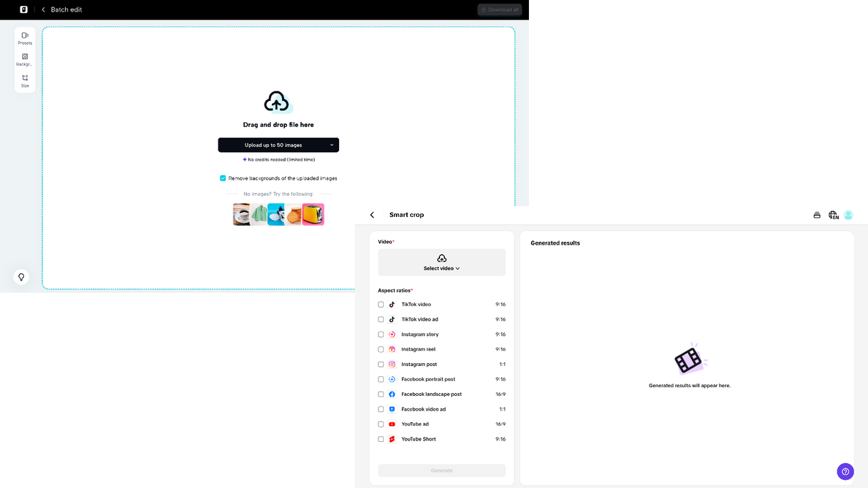Click the Download all button
The height and width of the screenshot is (488, 868).
499,9
